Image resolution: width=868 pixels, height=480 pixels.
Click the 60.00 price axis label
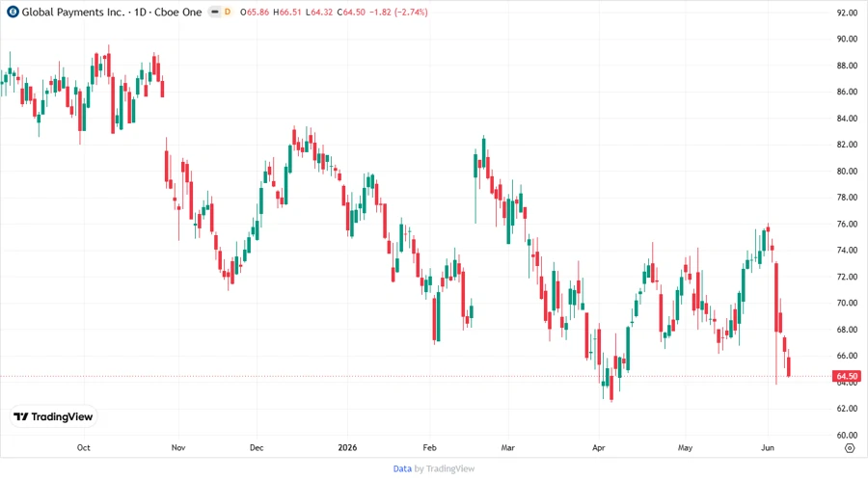click(x=847, y=436)
